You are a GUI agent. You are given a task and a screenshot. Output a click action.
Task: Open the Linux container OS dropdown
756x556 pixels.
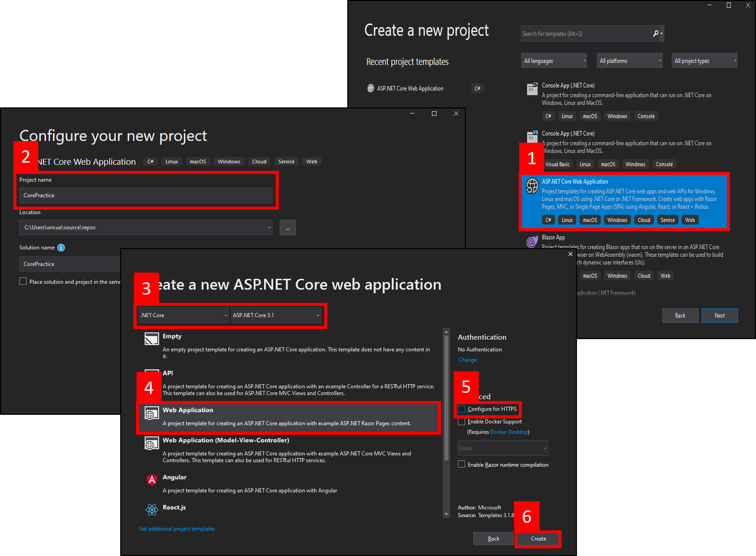[503, 448]
